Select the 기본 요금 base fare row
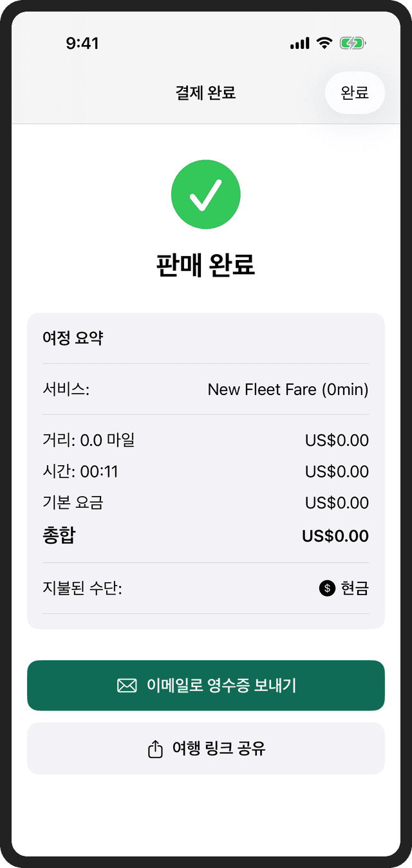 pos(206,503)
